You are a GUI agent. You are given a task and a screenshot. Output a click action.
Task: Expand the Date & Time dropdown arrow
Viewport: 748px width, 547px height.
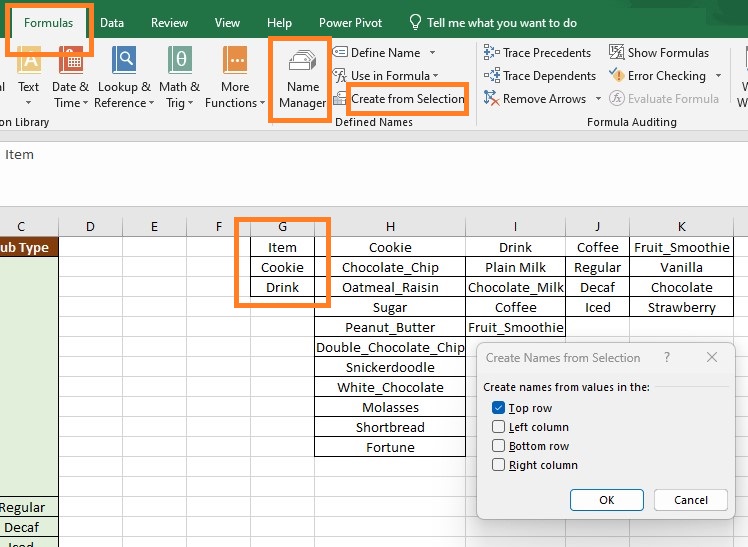tap(85, 103)
